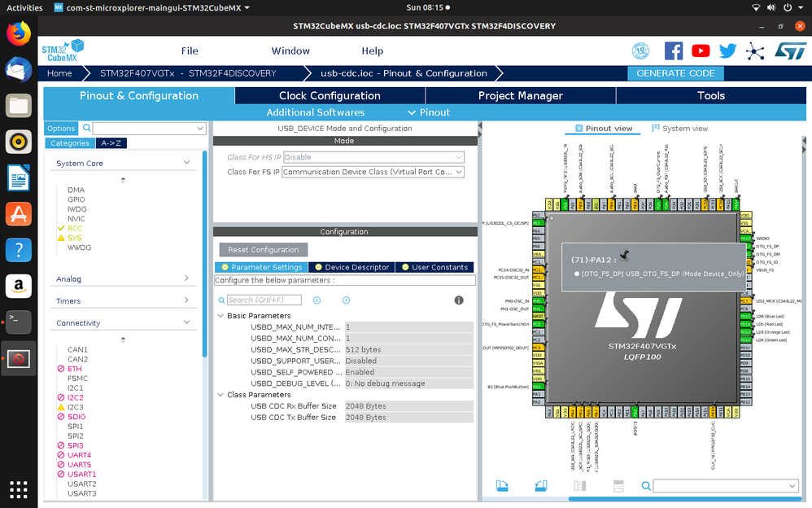812x508 pixels.
Task: Click the PD15 pin on the chip
Action: click(744, 316)
